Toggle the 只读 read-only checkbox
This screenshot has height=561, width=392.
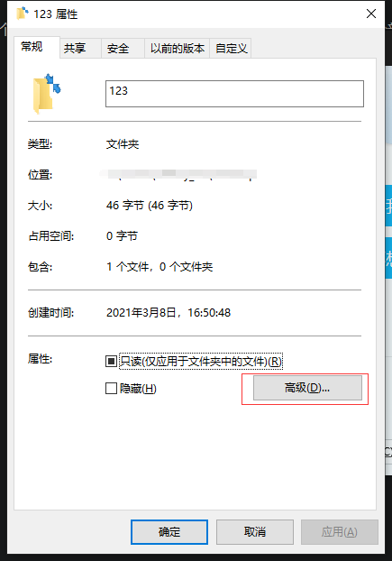[x=111, y=361]
